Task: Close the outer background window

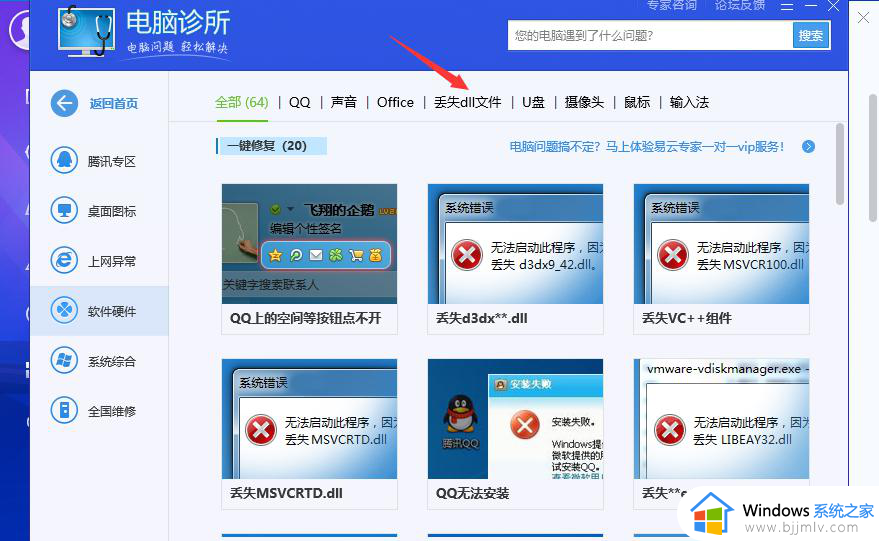Action: coord(863,18)
